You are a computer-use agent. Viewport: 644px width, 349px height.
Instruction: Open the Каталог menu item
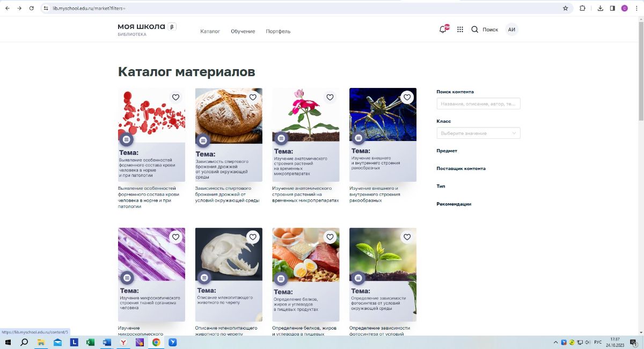pyautogui.click(x=210, y=31)
